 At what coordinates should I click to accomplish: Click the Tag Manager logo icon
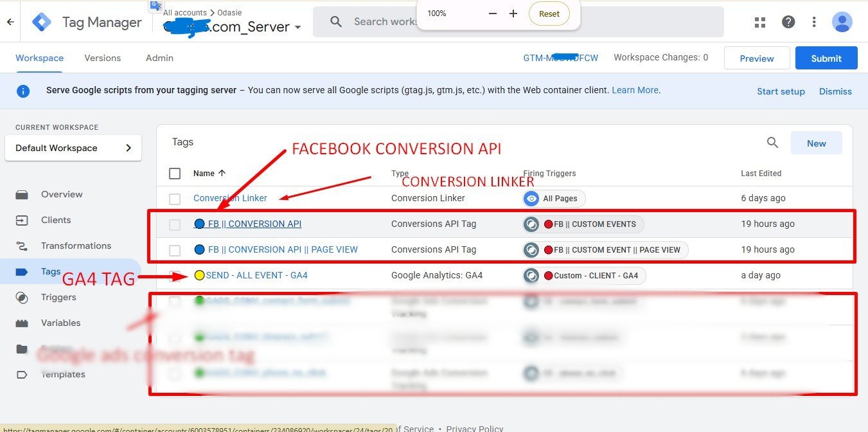pyautogui.click(x=42, y=22)
